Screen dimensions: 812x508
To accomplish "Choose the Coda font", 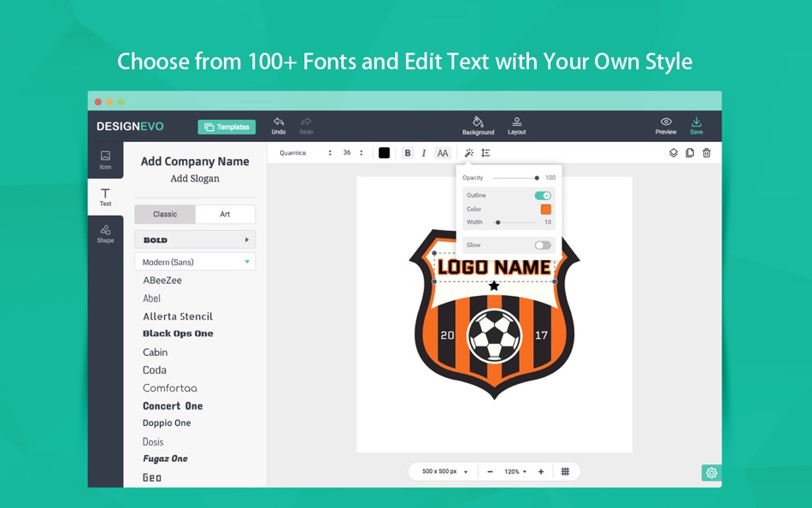I will coord(155,370).
